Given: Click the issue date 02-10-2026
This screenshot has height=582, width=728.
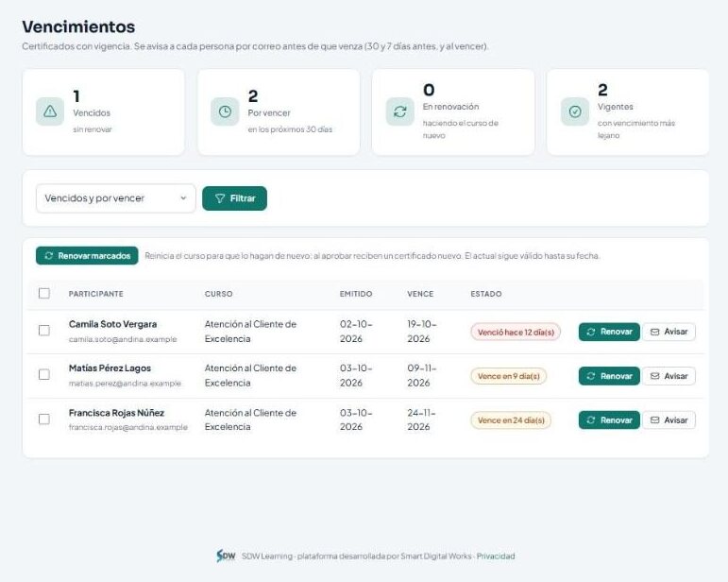Looking at the screenshot, I should [x=356, y=332].
